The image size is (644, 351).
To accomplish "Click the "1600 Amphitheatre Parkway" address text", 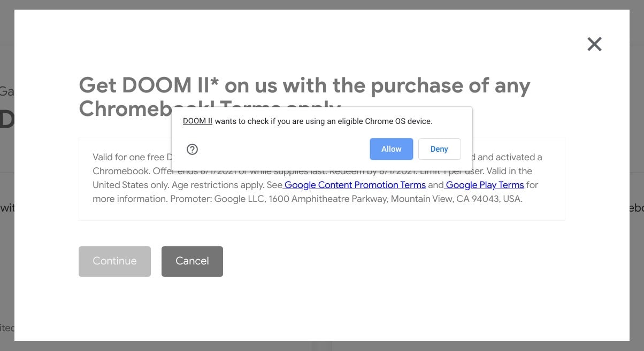I will pos(328,199).
